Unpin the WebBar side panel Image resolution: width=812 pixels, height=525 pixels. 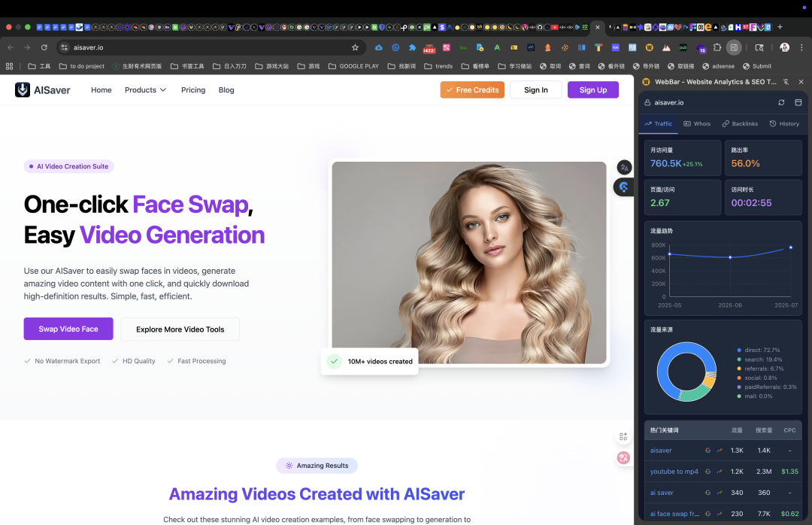(x=786, y=82)
